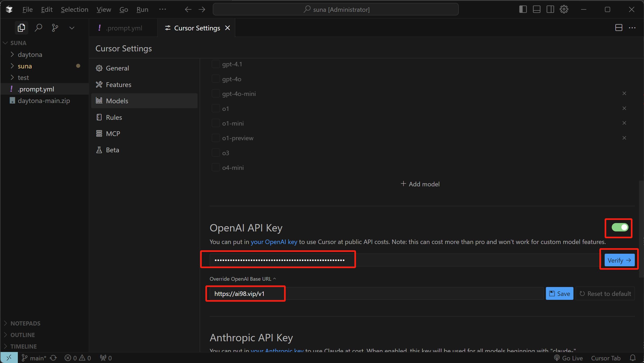Screen dimensions: 644x363
Task: Go forward with the right arrow
Action: [x=202, y=10]
